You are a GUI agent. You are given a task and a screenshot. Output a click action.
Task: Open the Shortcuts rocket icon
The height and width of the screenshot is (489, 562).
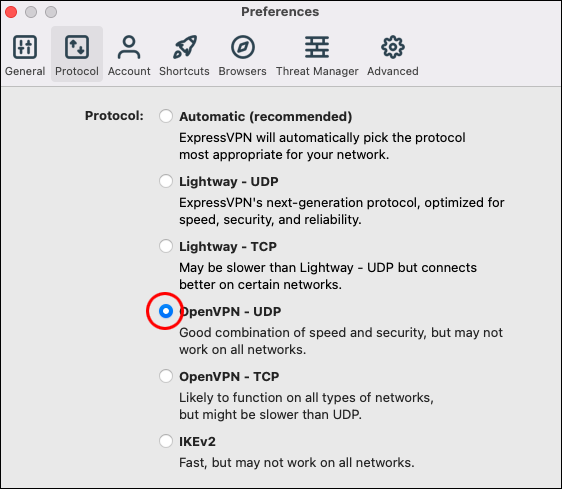pos(185,47)
